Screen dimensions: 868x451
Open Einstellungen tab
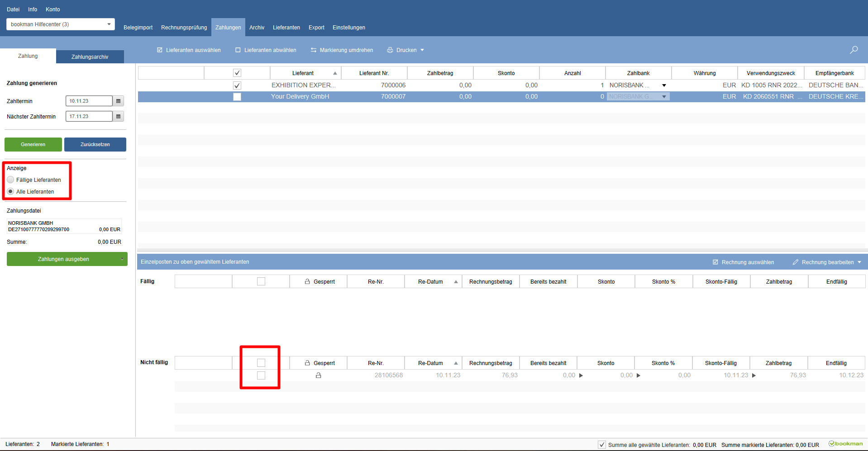349,28
